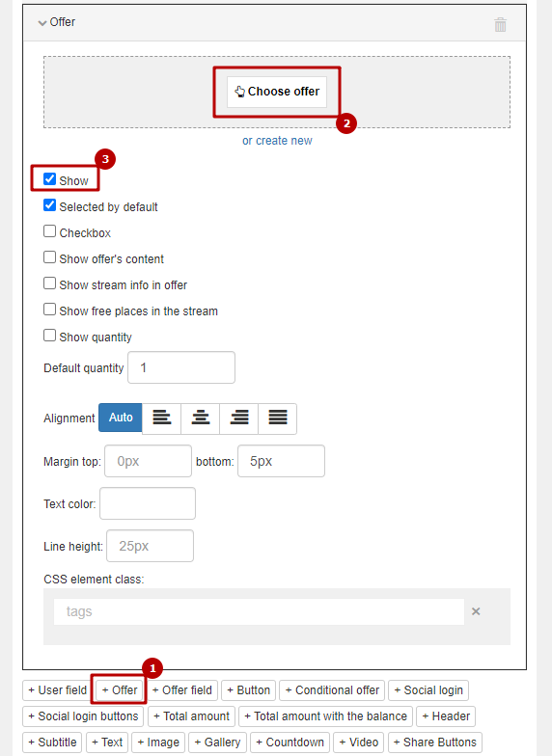Screen dimensions: 552x756
Task: Focus the Default quantity input
Action: click(x=181, y=367)
